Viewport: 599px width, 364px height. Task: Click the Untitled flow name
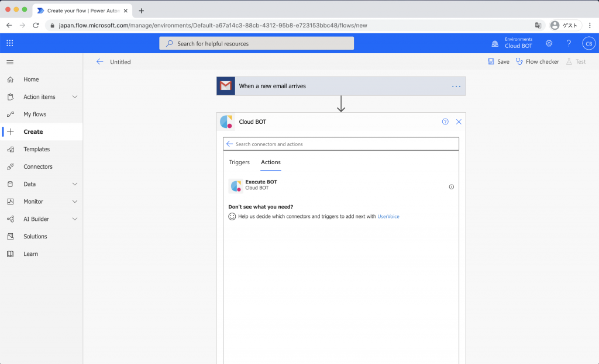[121, 62]
